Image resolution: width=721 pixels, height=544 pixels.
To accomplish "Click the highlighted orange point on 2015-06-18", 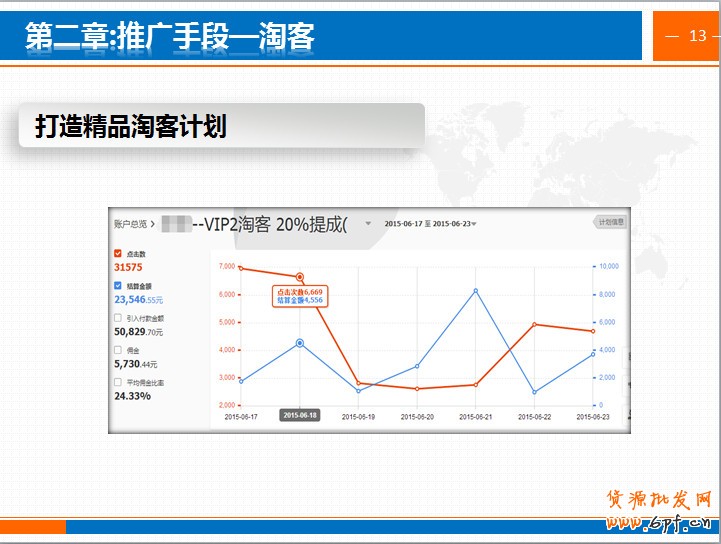I will pos(299,276).
